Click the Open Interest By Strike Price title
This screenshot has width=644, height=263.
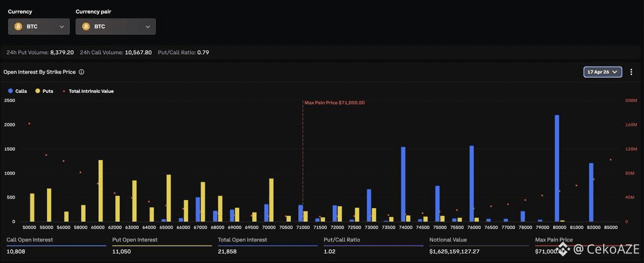pos(39,72)
